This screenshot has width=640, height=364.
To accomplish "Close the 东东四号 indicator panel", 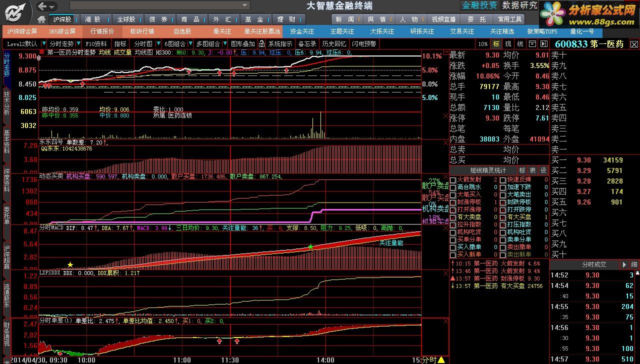I will coord(445,143).
